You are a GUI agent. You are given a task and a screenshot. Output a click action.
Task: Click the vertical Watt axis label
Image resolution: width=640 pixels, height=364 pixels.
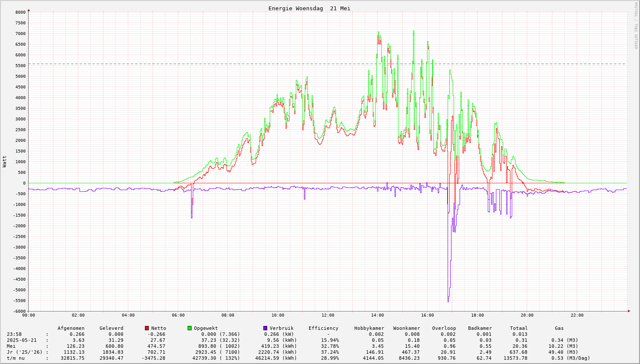click(x=5, y=161)
